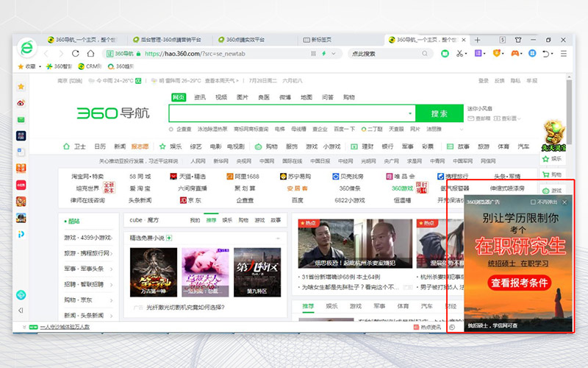588x368 pixels.
Task: Switch to the 娱乐 tab in the news panel
Action: pos(331,306)
